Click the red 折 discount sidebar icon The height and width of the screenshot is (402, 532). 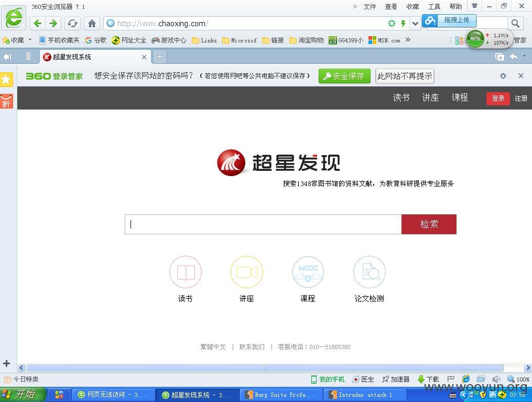coord(6,101)
